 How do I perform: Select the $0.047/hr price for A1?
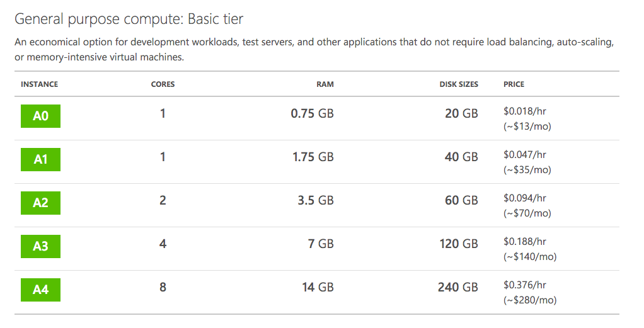click(x=525, y=154)
